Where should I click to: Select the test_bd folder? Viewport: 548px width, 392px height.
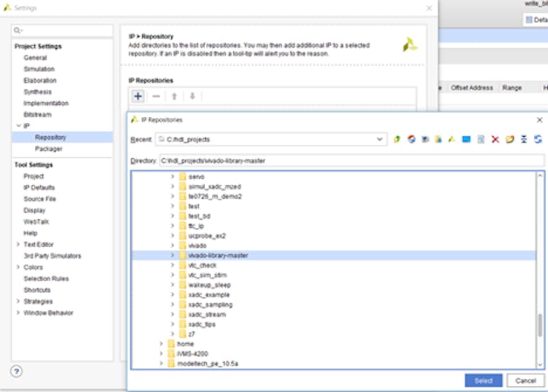[x=199, y=216]
